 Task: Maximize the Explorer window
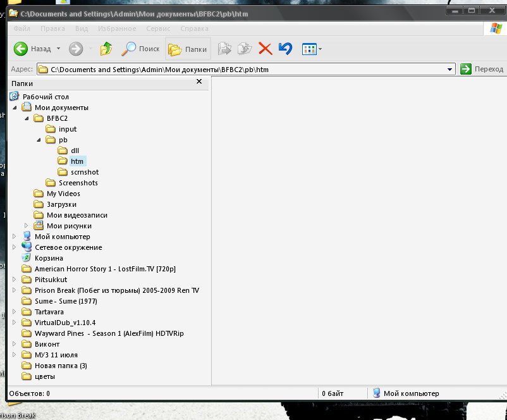pos(472,10)
